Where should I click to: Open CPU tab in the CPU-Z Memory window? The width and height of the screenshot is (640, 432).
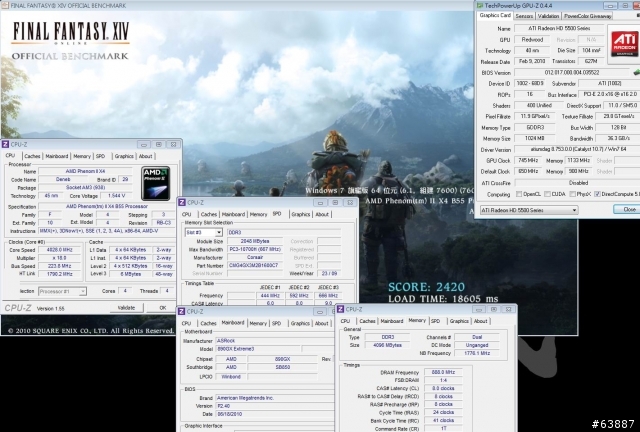click(x=345, y=321)
